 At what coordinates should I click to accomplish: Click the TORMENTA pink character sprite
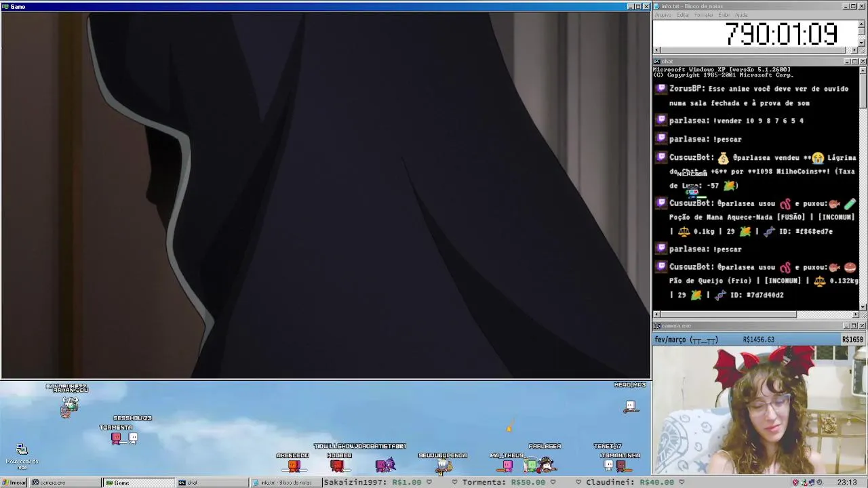(116, 438)
